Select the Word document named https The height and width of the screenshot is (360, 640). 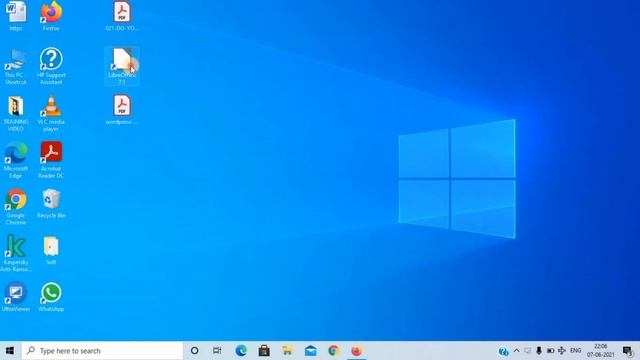pyautogui.click(x=16, y=16)
